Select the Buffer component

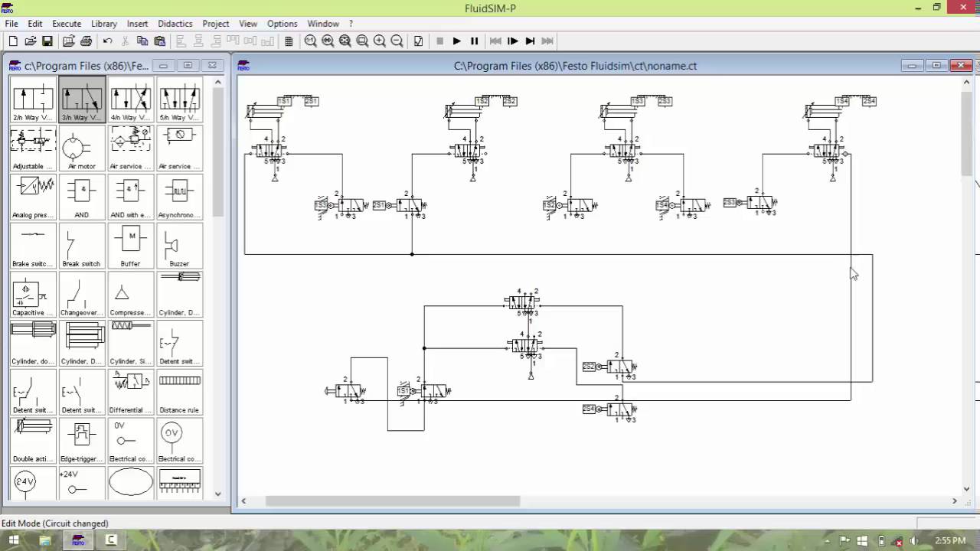tap(131, 246)
